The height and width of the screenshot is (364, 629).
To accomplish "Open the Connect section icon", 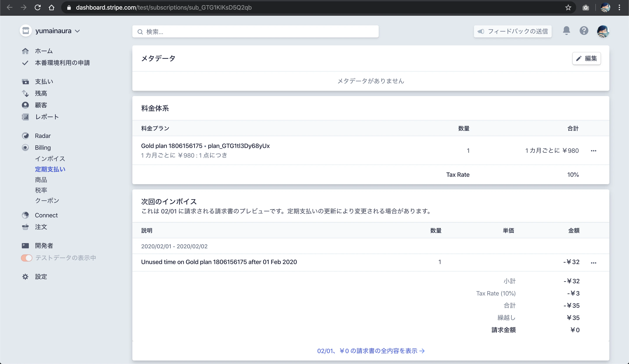I will click(x=25, y=215).
